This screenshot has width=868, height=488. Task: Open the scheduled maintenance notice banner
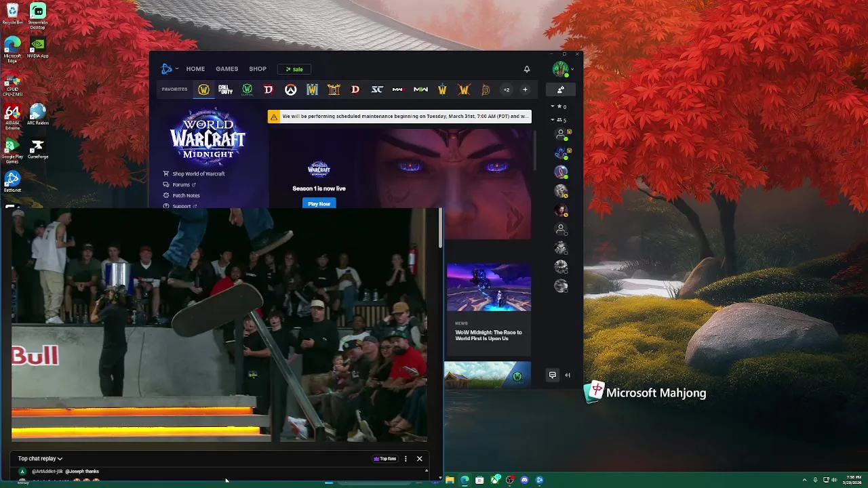(x=399, y=117)
